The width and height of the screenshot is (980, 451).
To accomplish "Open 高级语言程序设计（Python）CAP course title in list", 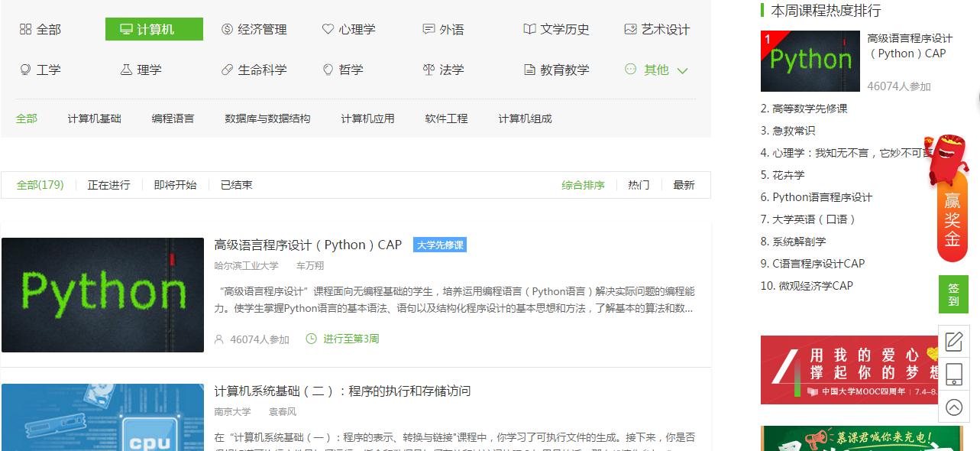I will click(x=308, y=245).
